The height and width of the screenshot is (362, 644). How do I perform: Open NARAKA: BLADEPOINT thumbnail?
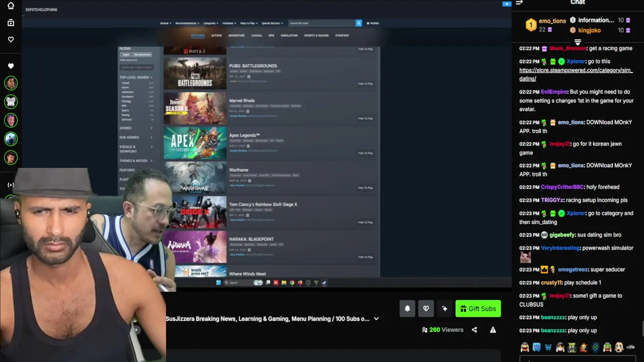tap(195, 247)
